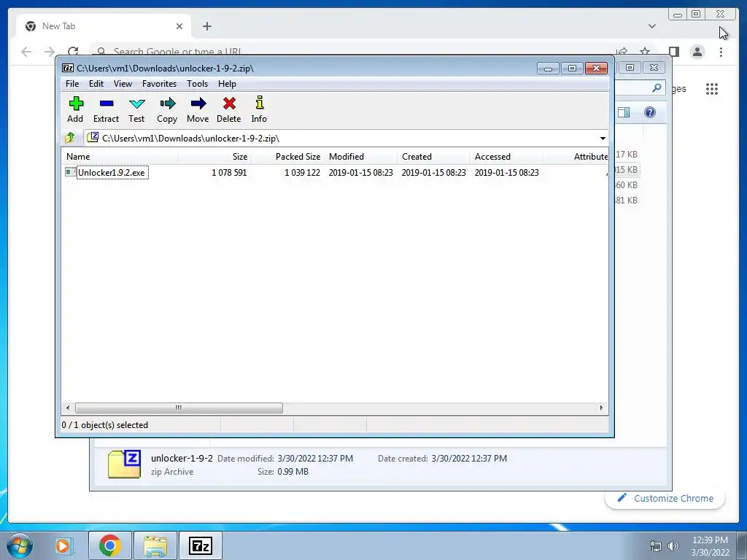Screen dimensions: 747x560
Task: Click the scroll right arrow in 7-Zip
Action: [x=601, y=408]
